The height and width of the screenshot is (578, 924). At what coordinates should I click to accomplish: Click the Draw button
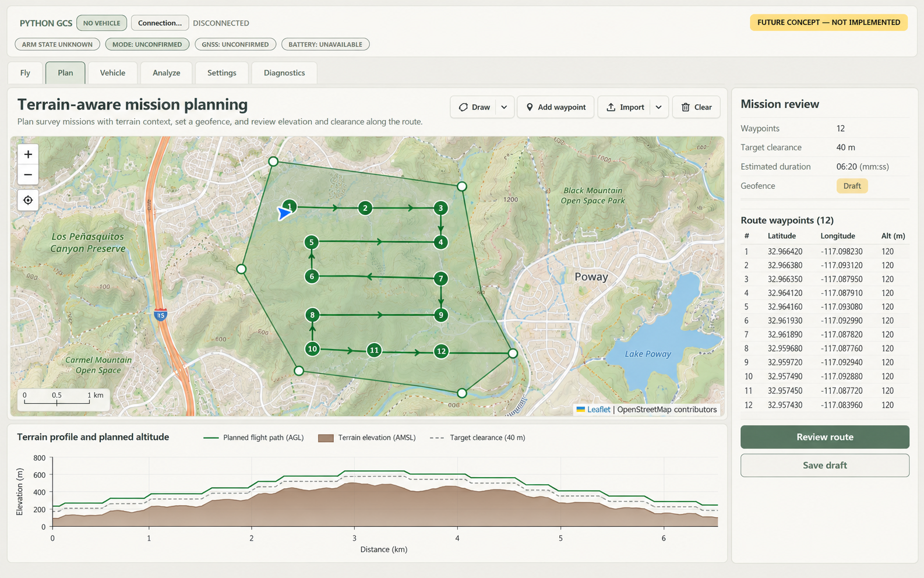[474, 107]
